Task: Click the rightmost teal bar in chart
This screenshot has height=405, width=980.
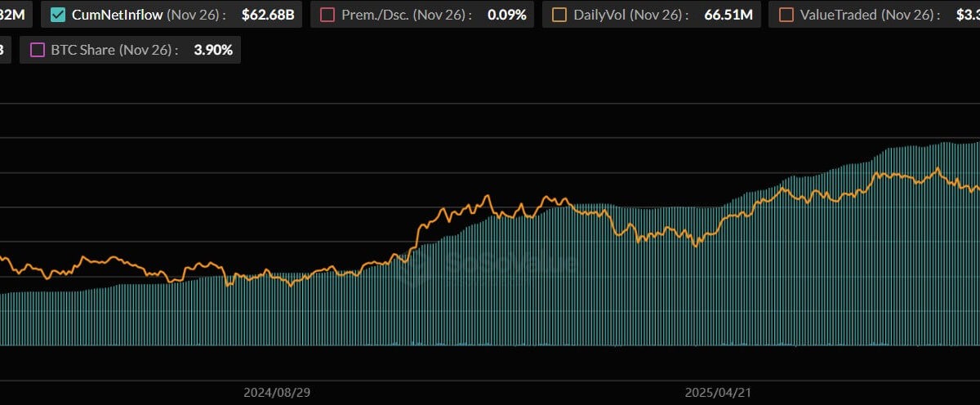Action: (977, 245)
